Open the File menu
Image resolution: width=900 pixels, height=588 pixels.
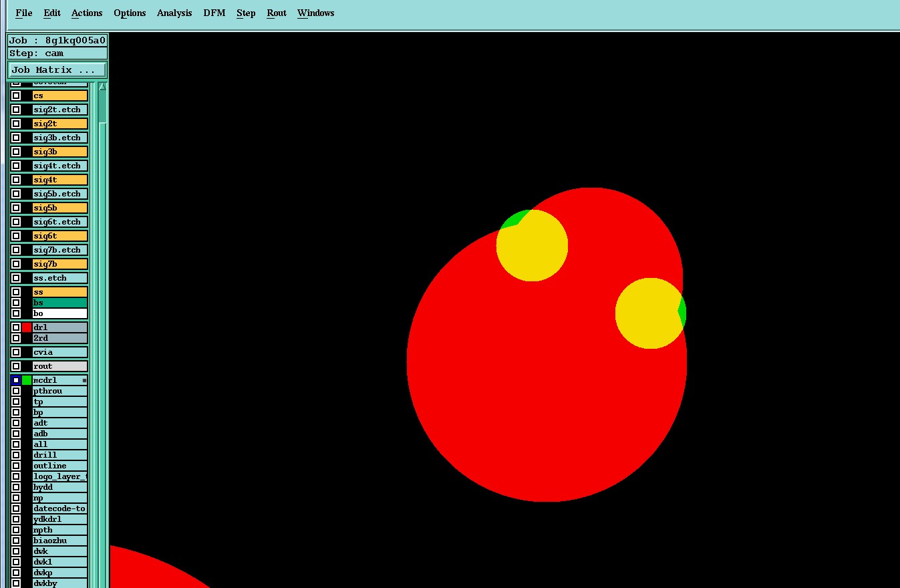23,13
